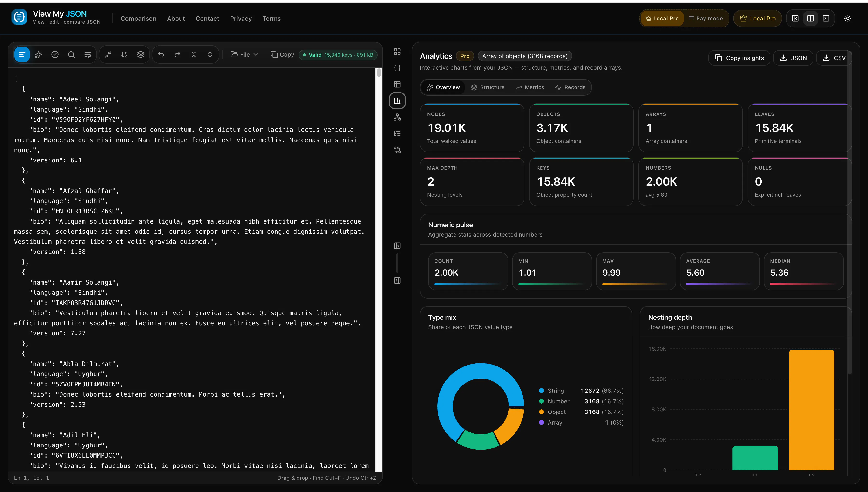Open the File dropdown menu
Viewport: 868px width, 492px height.
tap(244, 54)
